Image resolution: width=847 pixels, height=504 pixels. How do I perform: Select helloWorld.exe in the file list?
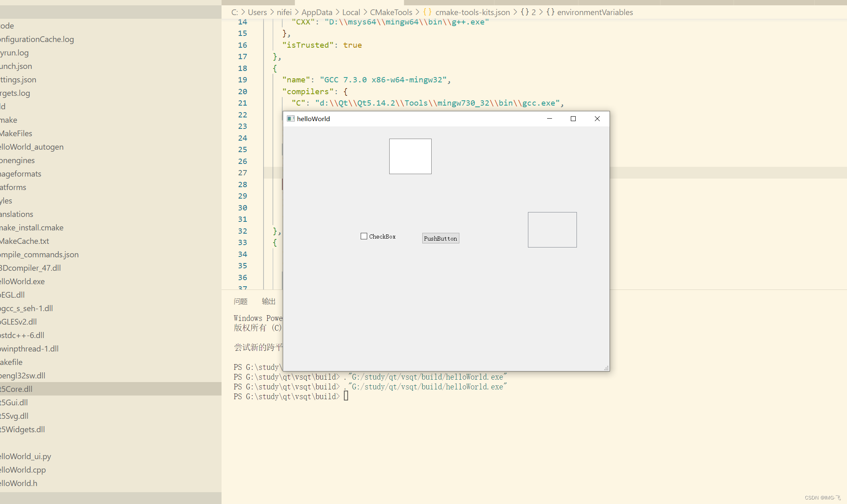click(x=111, y=281)
